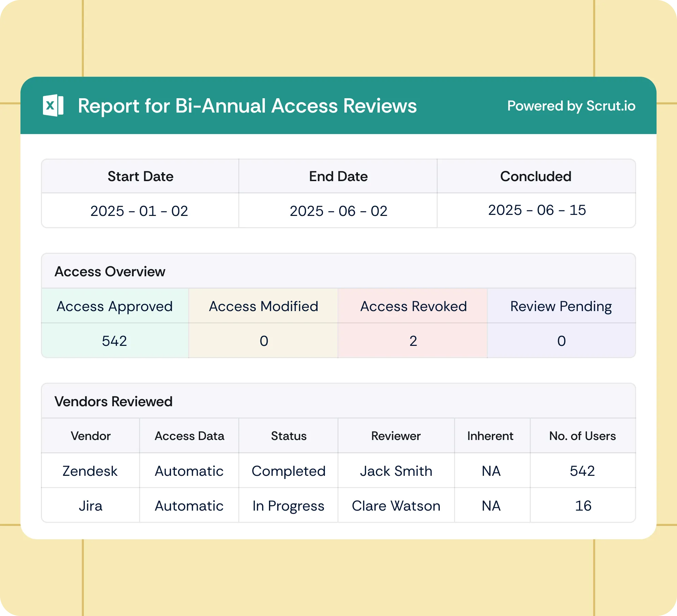Select the 542 approved count value
Viewport: 677px width, 616px height.
115,341
